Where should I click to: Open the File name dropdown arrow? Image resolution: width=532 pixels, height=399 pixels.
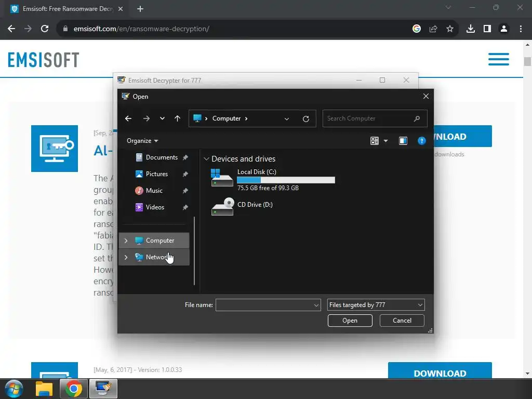[x=316, y=305]
